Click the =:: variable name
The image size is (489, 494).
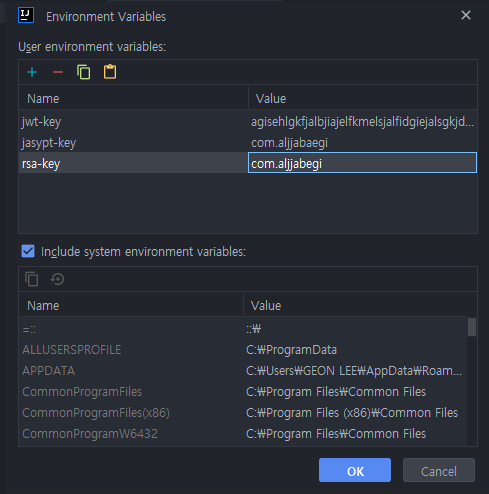[x=29, y=330]
